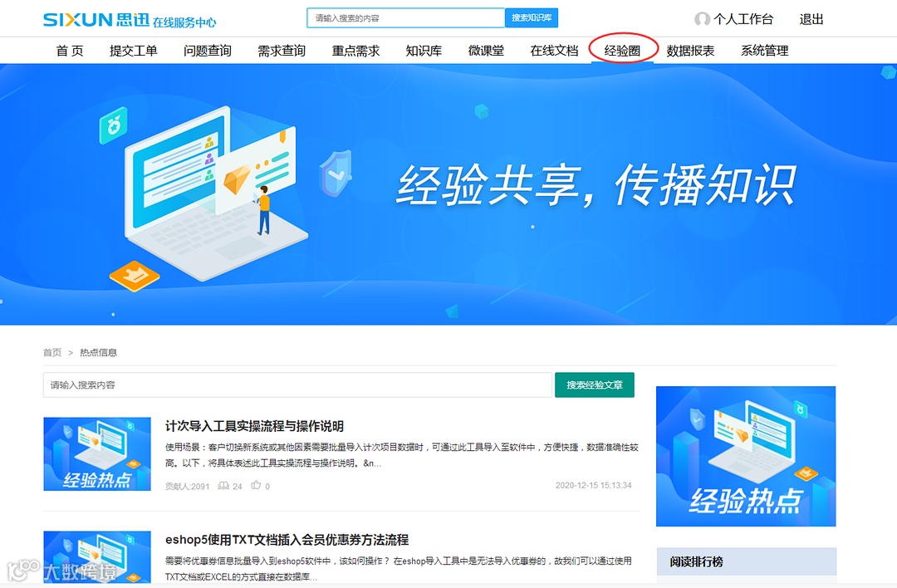Go to 在线文档 page

[x=554, y=51]
